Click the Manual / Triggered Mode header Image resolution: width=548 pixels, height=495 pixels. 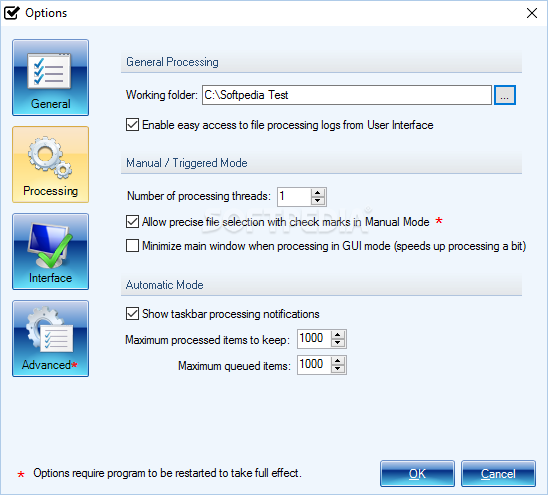pos(321,163)
